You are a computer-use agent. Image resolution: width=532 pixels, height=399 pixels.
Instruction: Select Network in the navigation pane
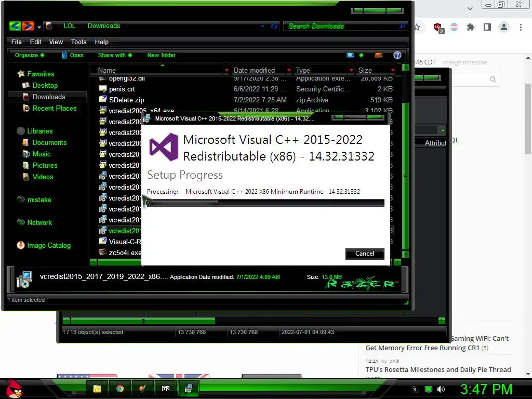click(x=35, y=222)
